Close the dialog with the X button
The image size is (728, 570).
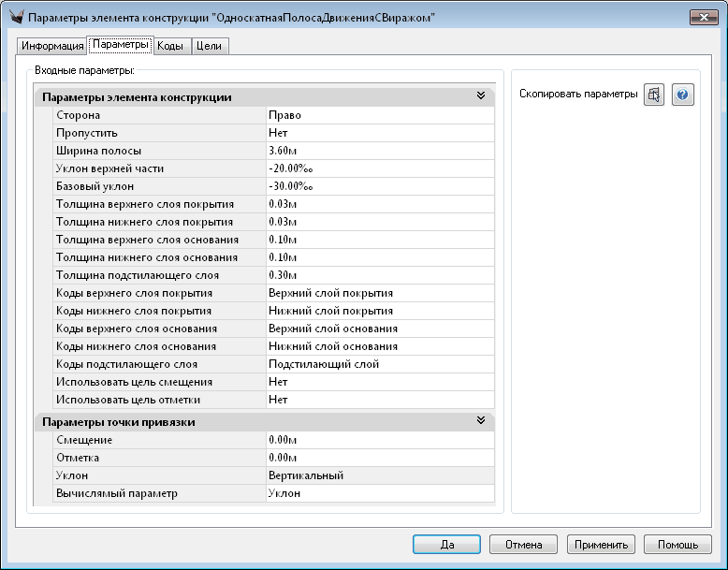[x=703, y=18]
